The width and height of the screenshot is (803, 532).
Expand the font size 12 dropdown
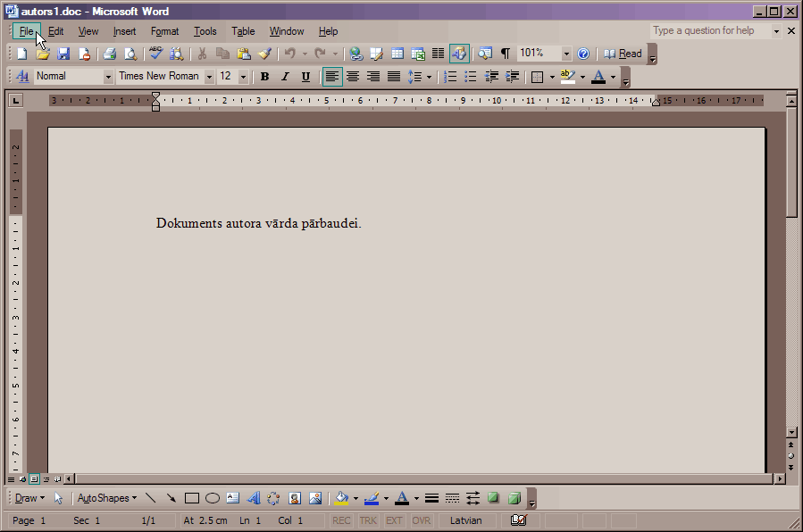tap(243, 77)
